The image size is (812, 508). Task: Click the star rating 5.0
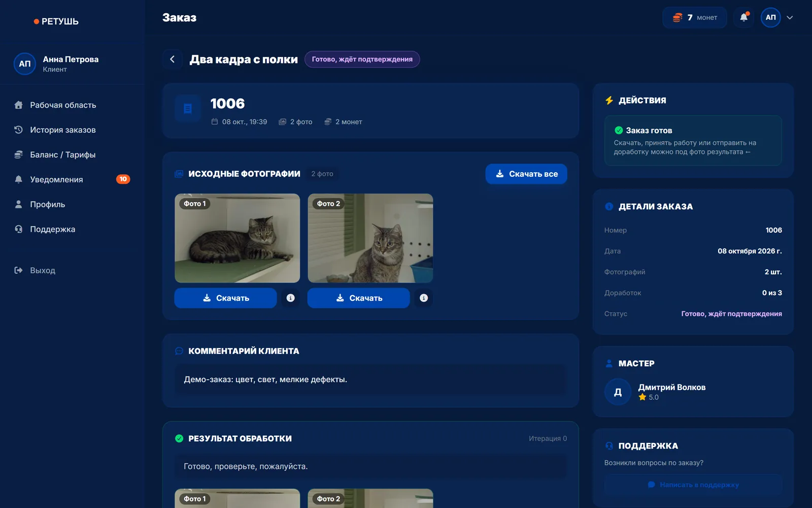(x=649, y=397)
